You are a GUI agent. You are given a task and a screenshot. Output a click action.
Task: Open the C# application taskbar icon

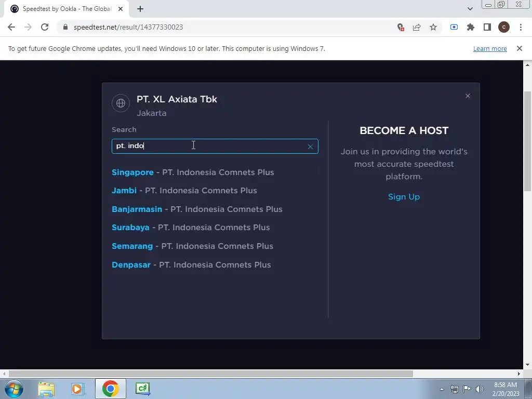click(142, 389)
